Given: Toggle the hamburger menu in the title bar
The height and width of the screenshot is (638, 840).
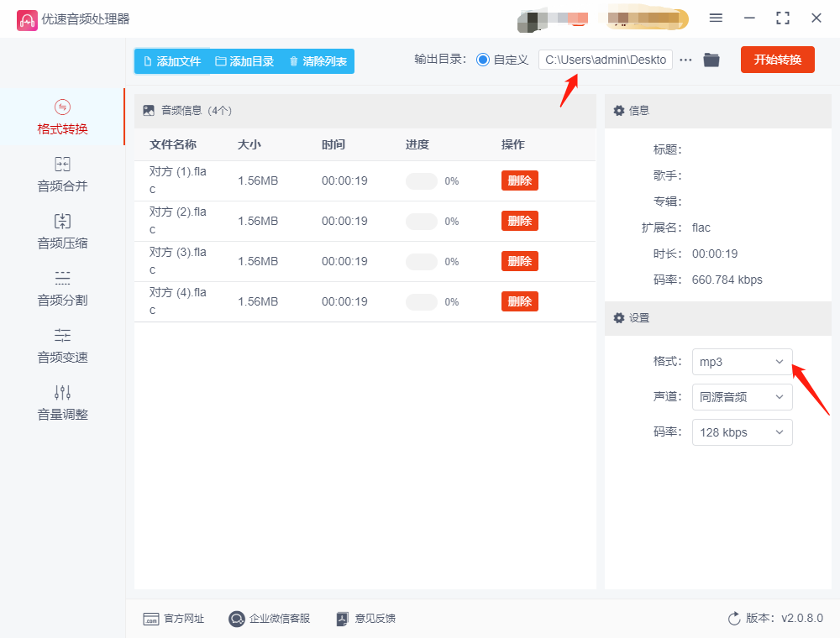Looking at the screenshot, I should tap(717, 18).
